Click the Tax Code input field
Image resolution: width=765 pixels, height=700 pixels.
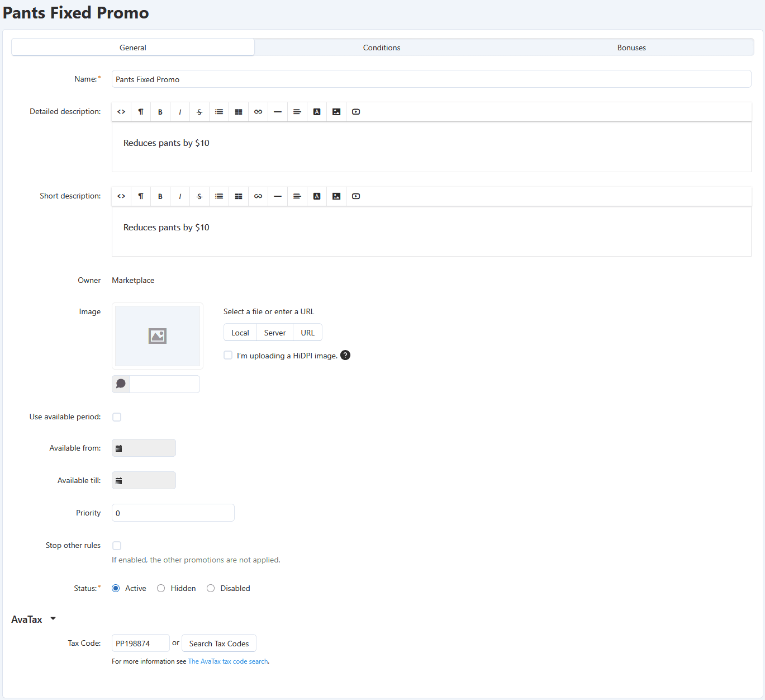click(x=141, y=643)
